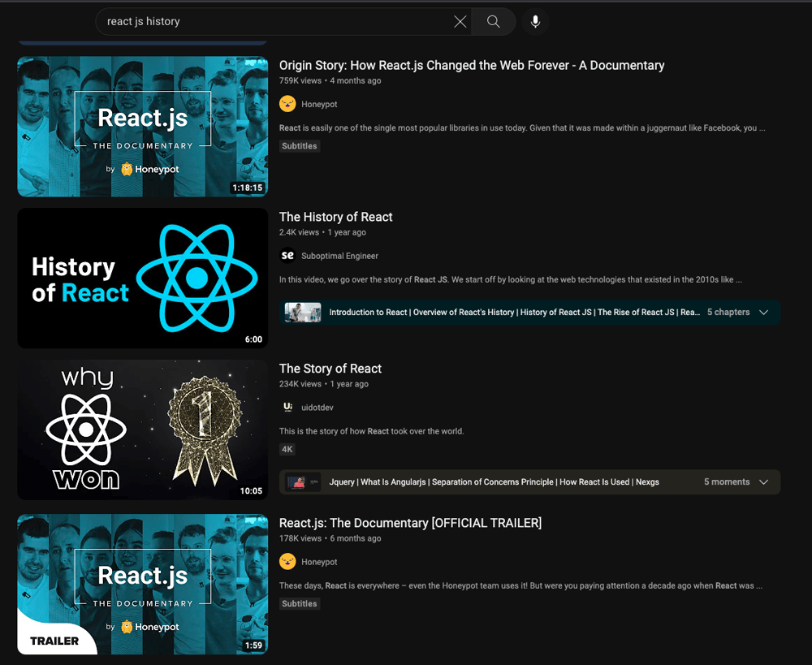Play the React.js TRAILER 1:59 thumbnail
812x665 pixels.
[x=142, y=584]
